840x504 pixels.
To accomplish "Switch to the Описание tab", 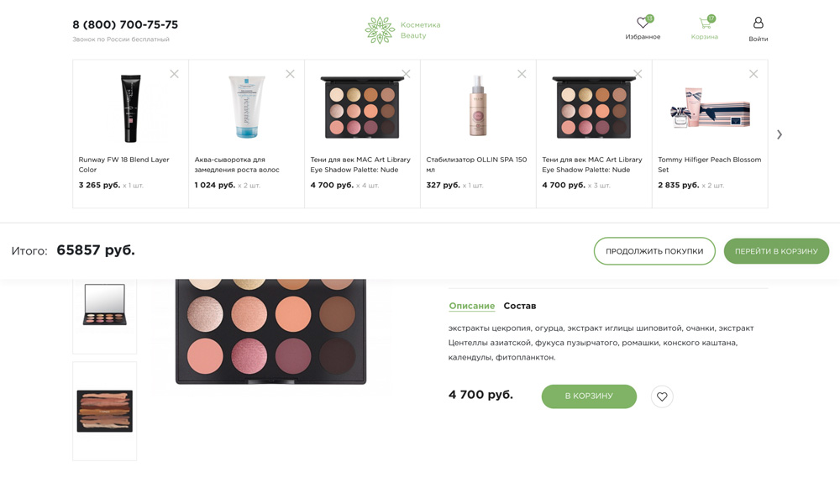I will [471, 306].
